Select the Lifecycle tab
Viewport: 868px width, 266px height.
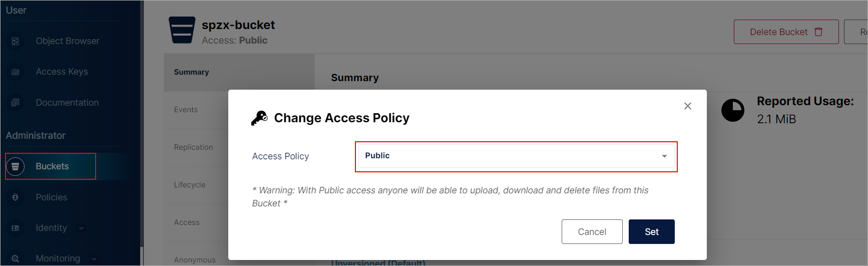coord(190,185)
